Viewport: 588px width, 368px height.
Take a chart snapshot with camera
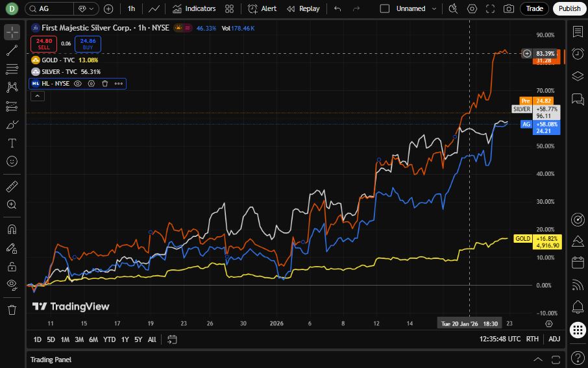pos(509,8)
